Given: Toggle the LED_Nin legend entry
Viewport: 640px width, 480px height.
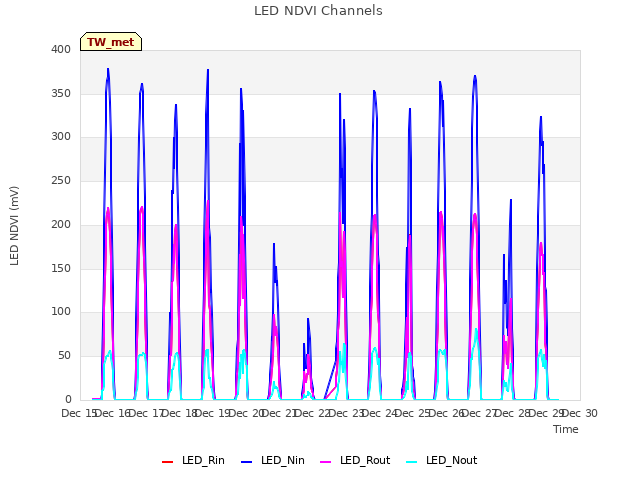Looking at the screenshot, I should [x=273, y=460].
